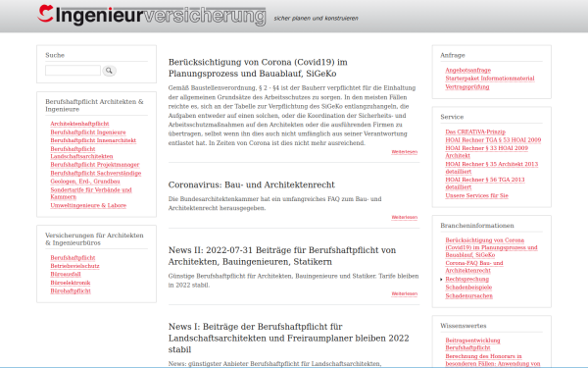
Task: Open HOAI Rechner § 35 Architekt 2013 detailliert
Action: (492, 168)
